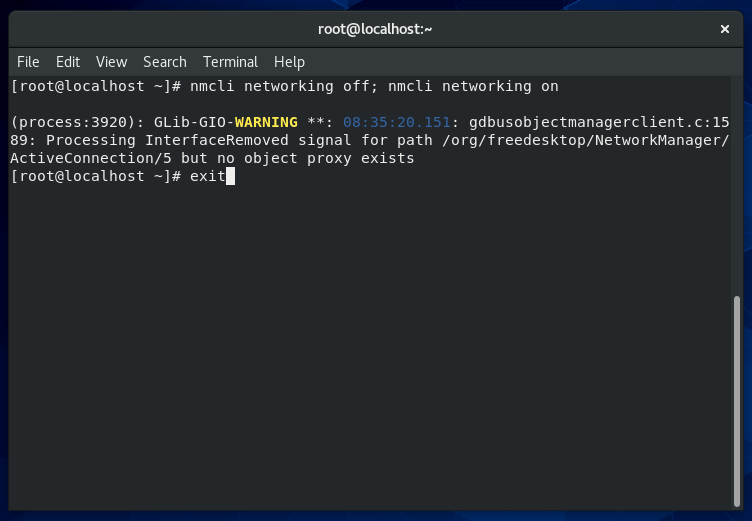Open the Edit menu
752x521 pixels.
(x=68, y=62)
